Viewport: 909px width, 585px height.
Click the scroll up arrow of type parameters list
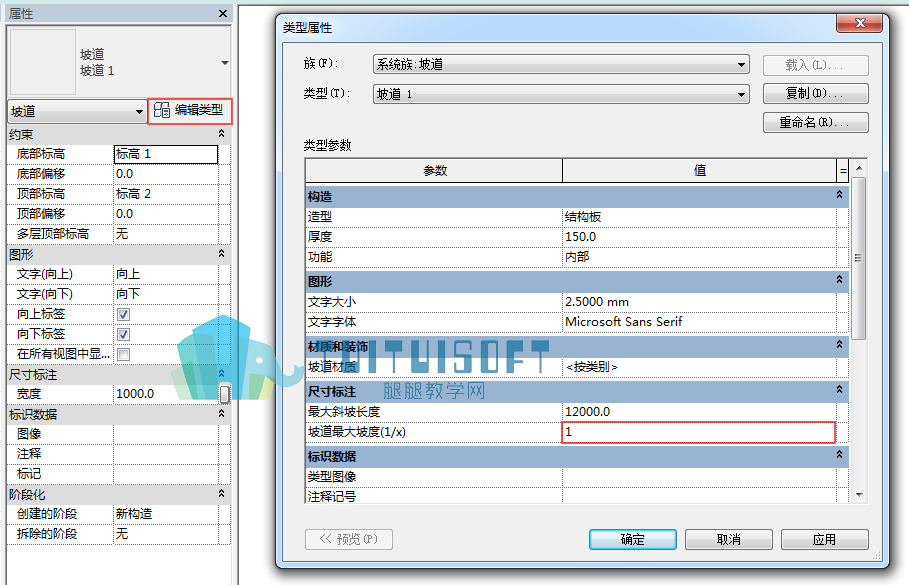[859, 168]
